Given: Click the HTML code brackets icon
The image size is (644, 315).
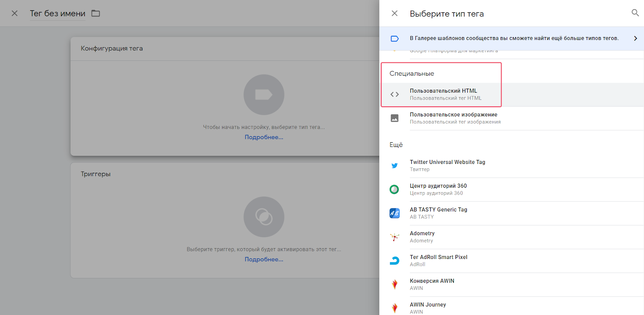Looking at the screenshot, I should [394, 94].
